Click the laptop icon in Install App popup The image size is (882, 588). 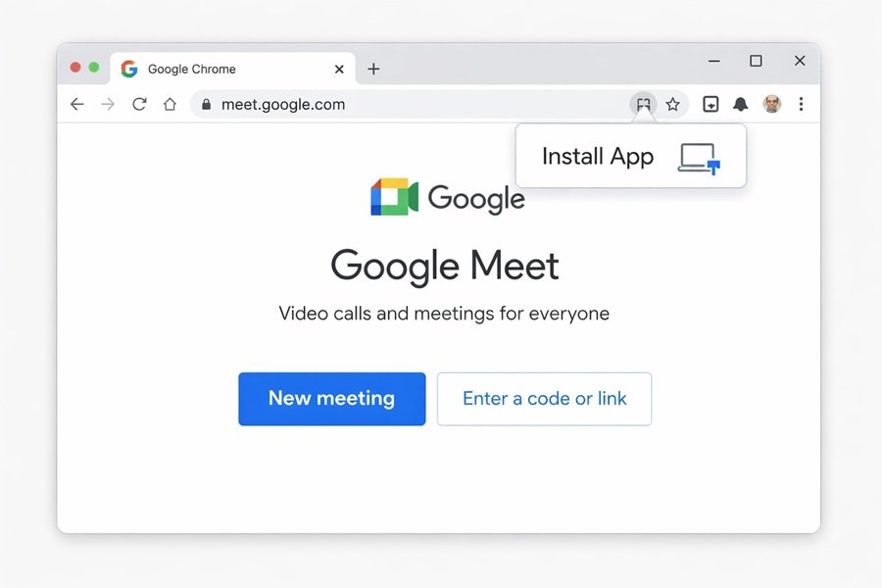tap(699, 158)
